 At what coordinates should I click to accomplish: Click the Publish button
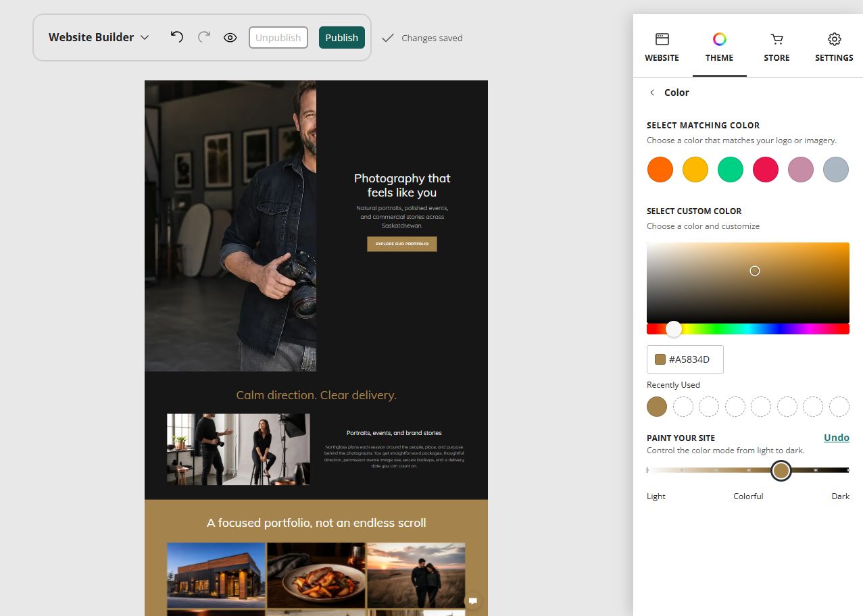tap(342, 38)
